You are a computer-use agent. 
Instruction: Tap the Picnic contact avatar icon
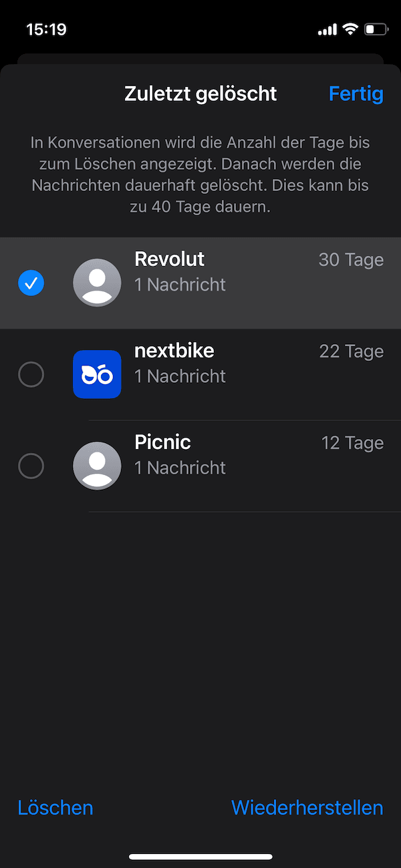[x=97, y=466]
